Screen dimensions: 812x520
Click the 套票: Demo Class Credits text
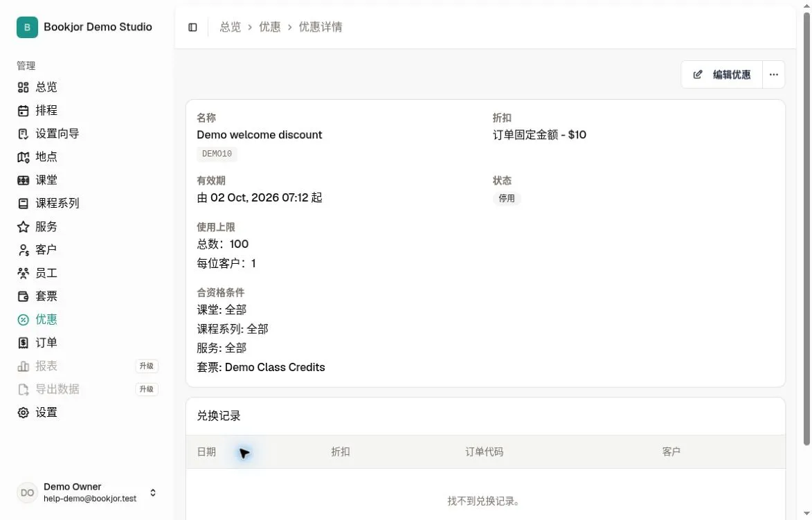click(261, 367)
